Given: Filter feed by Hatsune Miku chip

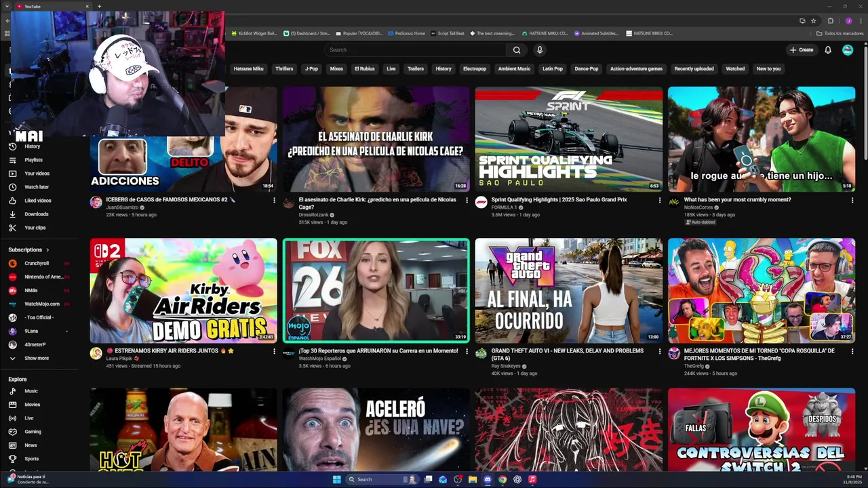Looking at the screenshot, I should [248, 68].
